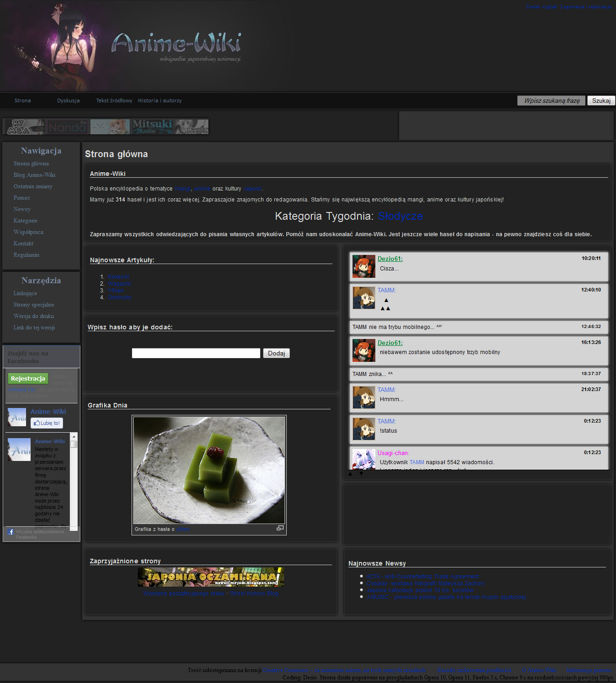Open the Dyskusja tab
This screenshot has height=683, width=616.
click(x=68, y=101)
